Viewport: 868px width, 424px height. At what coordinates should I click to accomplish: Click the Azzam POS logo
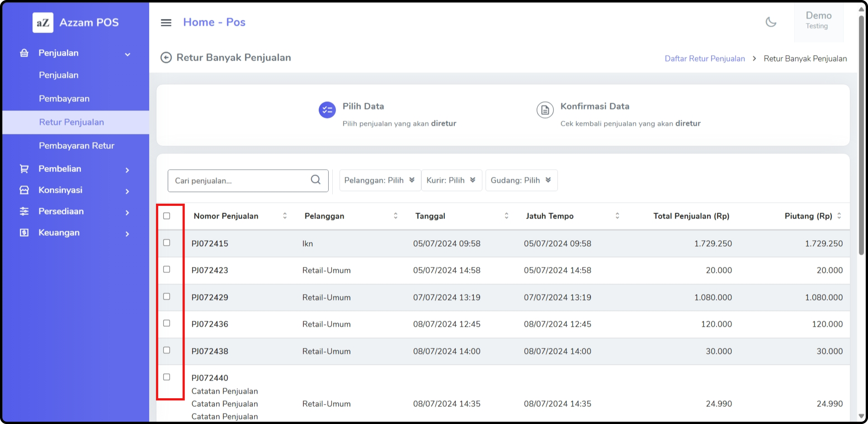coord(43,23)
